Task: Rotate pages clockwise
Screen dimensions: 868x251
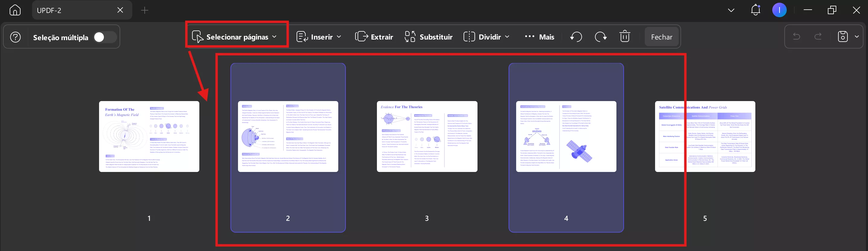Action: [x=600, y=37]
